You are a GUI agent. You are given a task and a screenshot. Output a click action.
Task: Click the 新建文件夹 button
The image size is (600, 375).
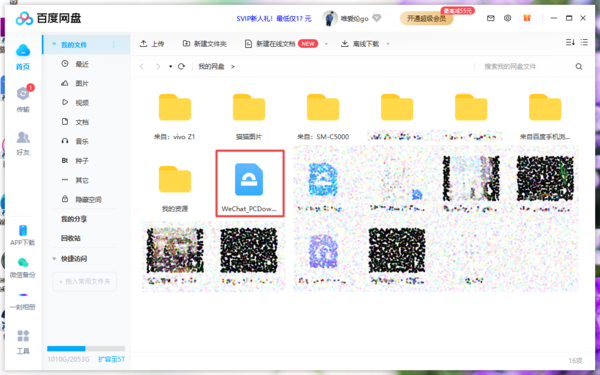pos(204,44)
